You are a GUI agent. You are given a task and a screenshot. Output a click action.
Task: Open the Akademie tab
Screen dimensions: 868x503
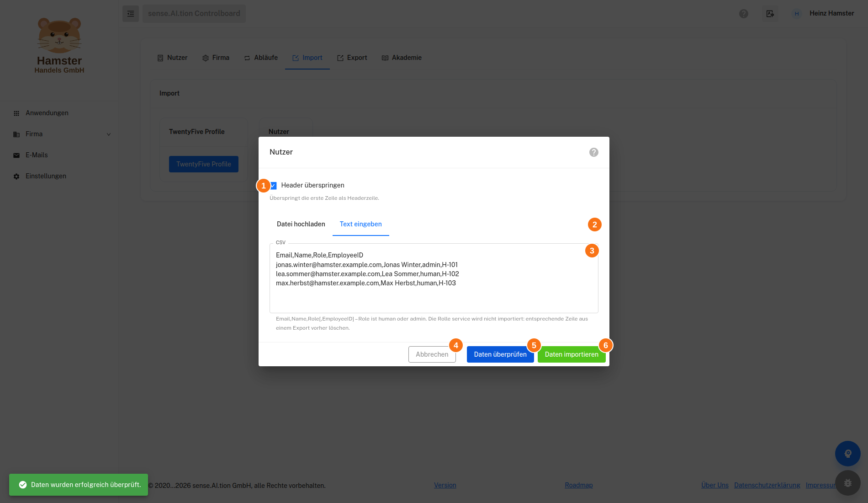(x=402, y=58)
